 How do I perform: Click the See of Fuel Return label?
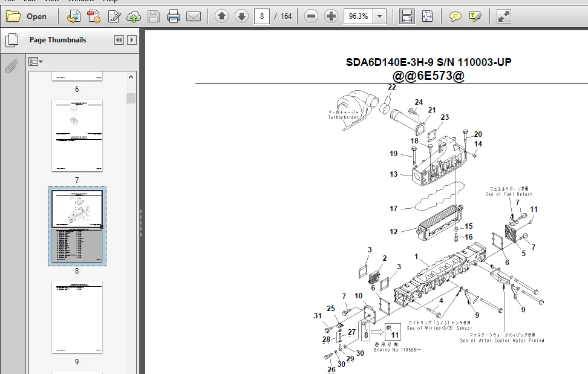[509, 194]
